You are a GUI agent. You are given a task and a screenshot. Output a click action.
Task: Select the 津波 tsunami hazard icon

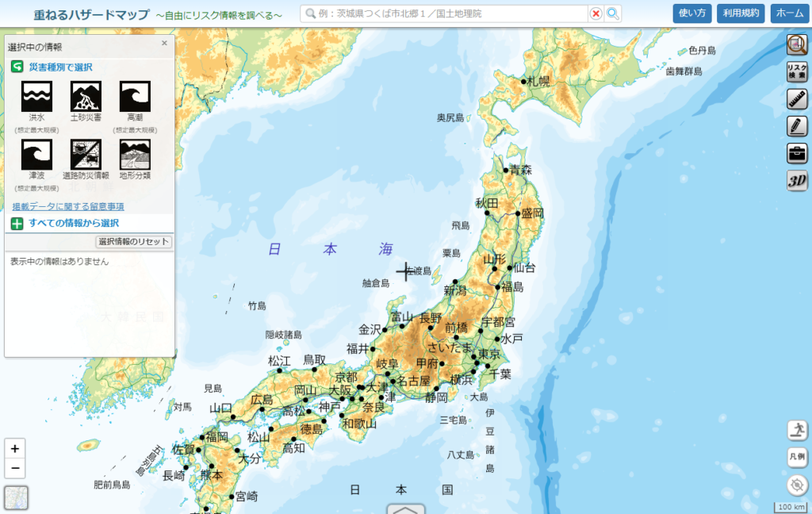(36, 155)
